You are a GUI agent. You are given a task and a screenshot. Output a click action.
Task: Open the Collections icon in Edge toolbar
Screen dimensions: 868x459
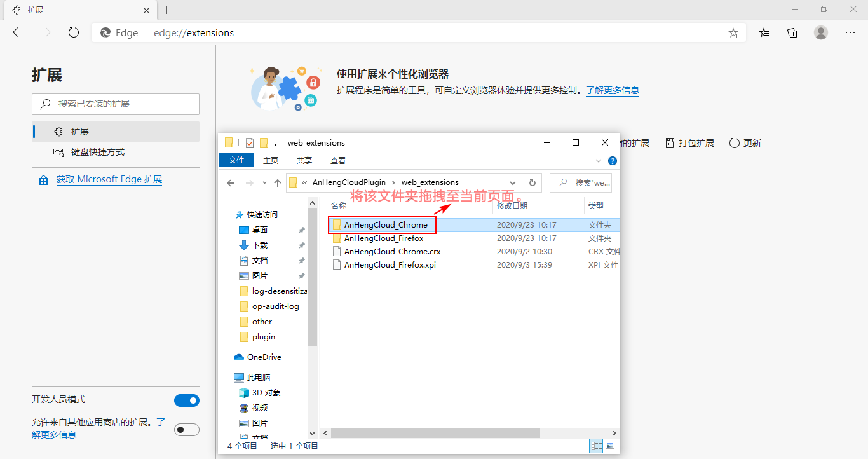[x=792, y=32]
